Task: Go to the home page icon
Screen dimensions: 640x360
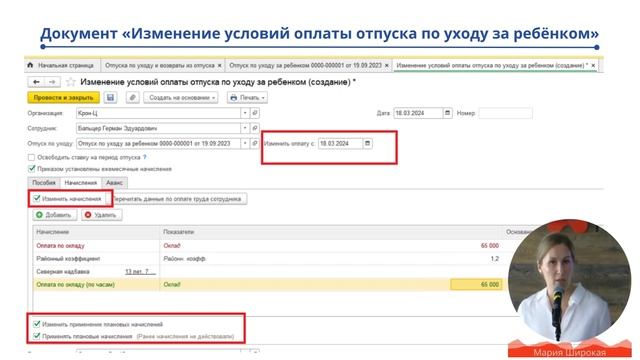Action: (x=30, y=65)
